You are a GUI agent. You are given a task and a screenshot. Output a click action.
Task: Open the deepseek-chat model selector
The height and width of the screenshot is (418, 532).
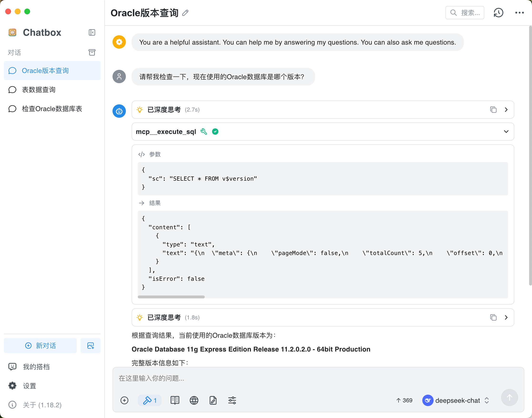(456, 400)
